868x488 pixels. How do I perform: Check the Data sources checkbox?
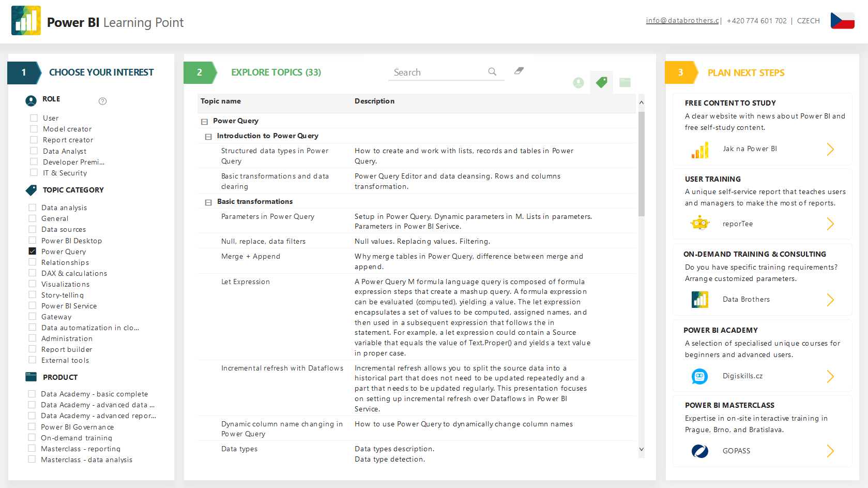point(33,229)
